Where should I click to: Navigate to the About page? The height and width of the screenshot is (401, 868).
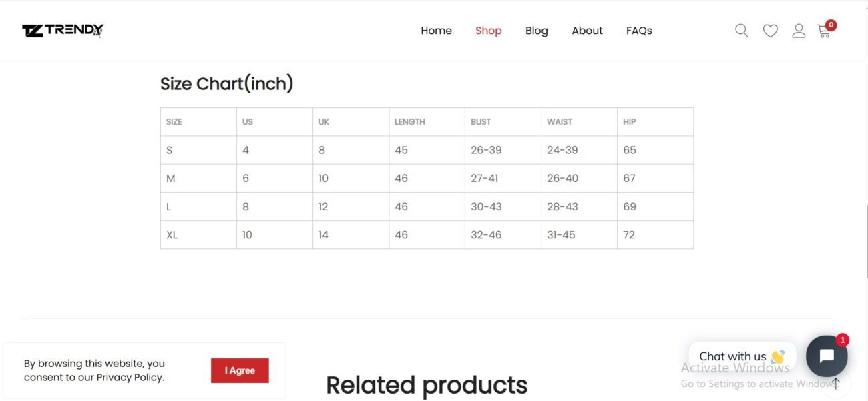(x=587, y=31)
